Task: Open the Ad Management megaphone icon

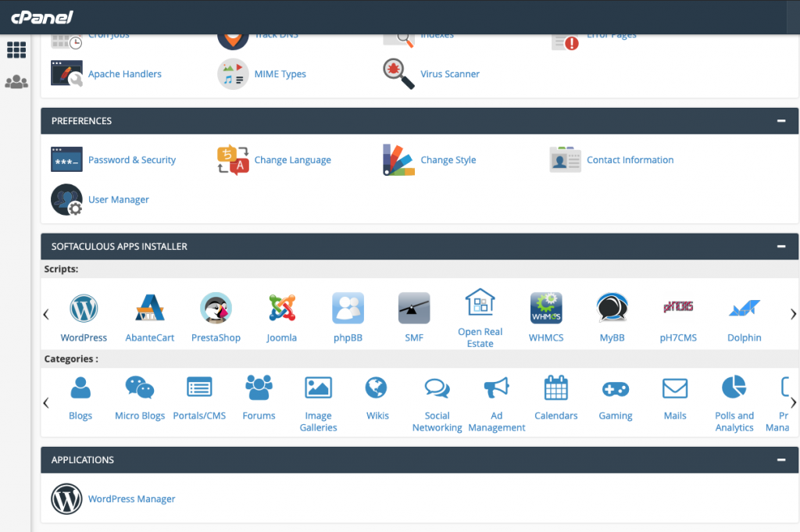Action: point(496,387)
